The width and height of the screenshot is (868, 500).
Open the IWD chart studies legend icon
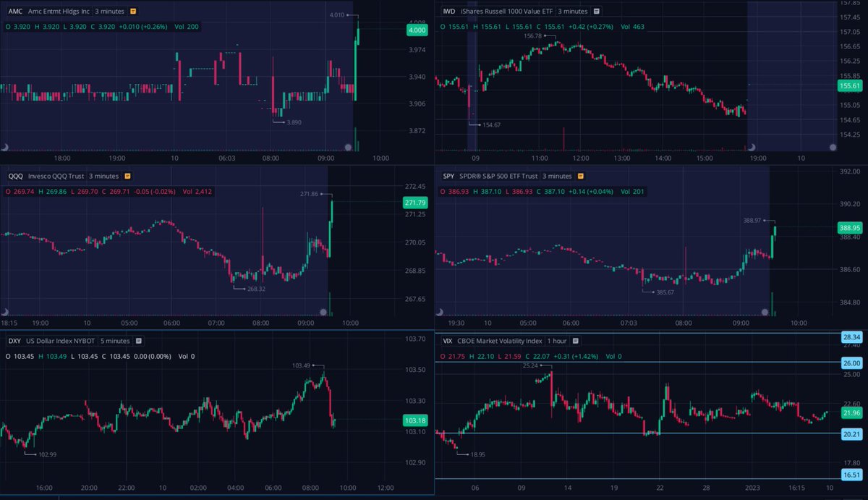click(597, 12)
